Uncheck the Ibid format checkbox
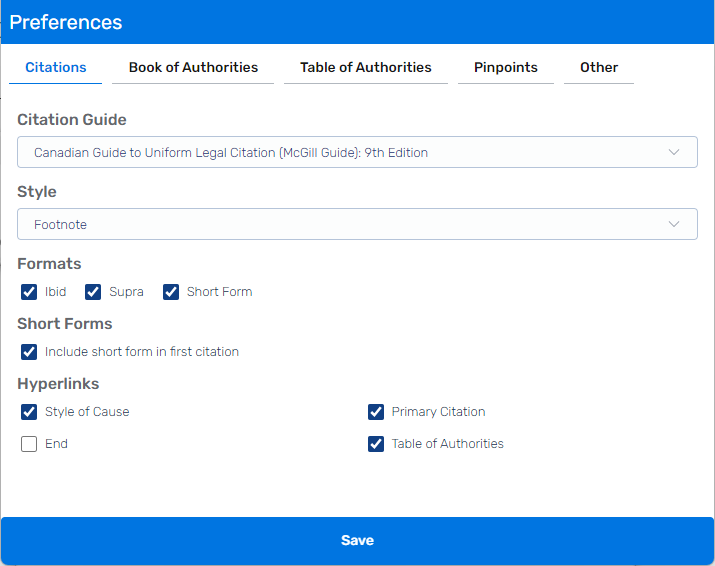 point(29,292)
